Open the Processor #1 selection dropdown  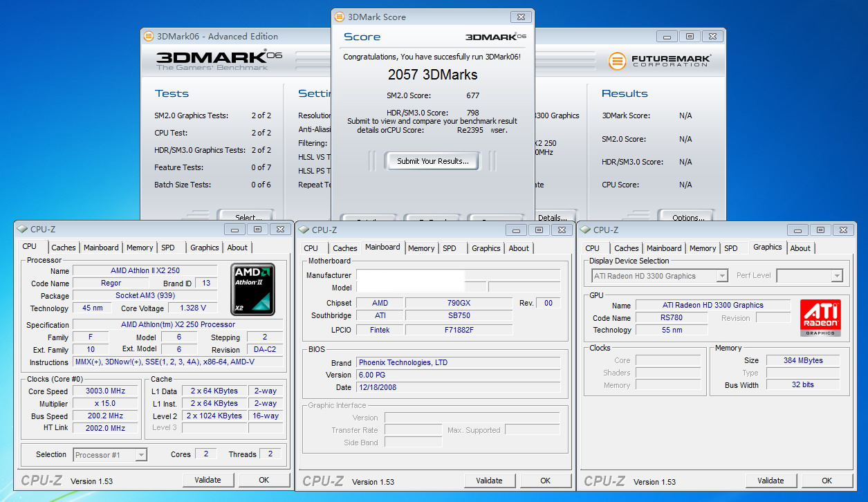141,454
